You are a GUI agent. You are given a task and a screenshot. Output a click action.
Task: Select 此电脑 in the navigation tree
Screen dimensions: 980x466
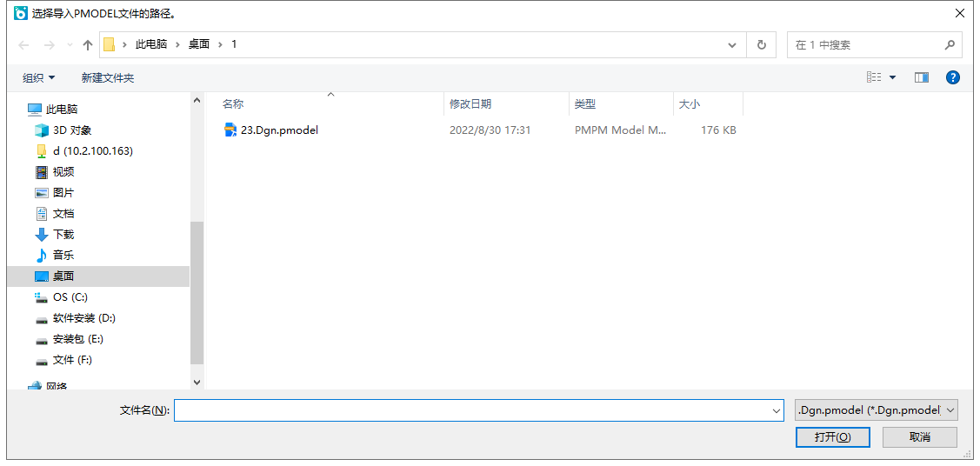click(x=61, y=110)
